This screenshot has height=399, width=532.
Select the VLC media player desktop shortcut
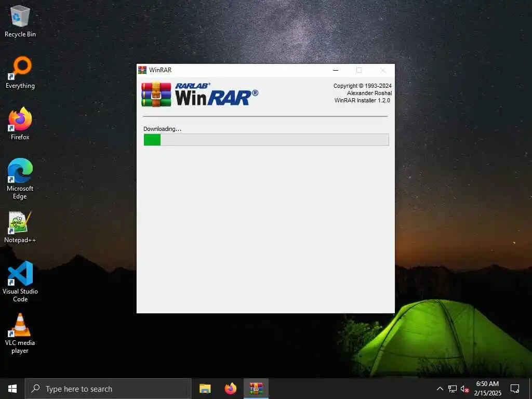point(20,334)
